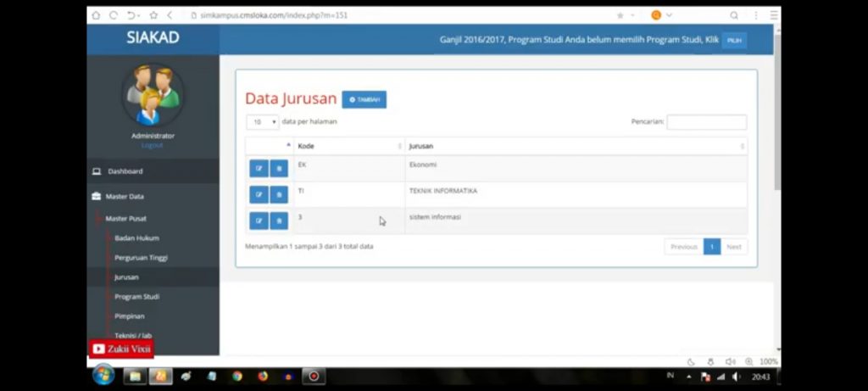Open Dashboard from the sidebar

[125, 171]
